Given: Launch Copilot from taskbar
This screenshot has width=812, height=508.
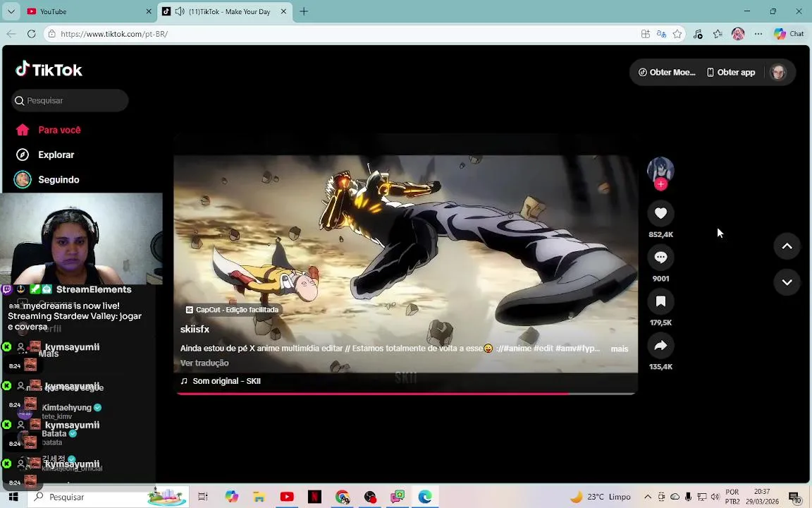Looking at the screenshot, I should (231, 497).
